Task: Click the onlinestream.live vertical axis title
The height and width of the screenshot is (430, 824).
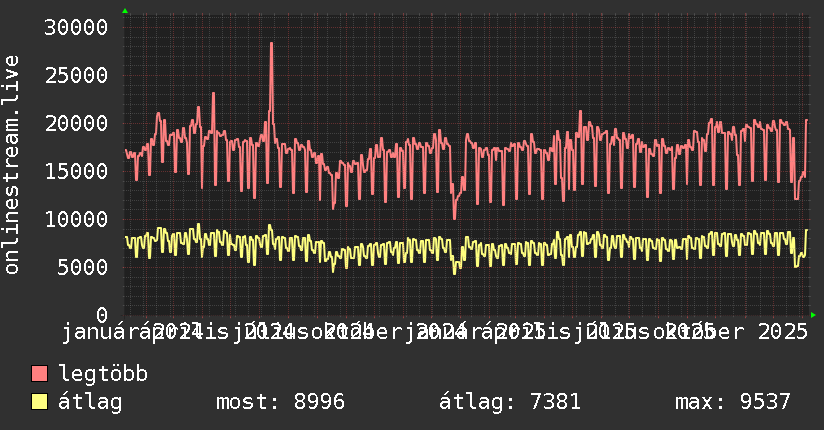Action: 11,165
